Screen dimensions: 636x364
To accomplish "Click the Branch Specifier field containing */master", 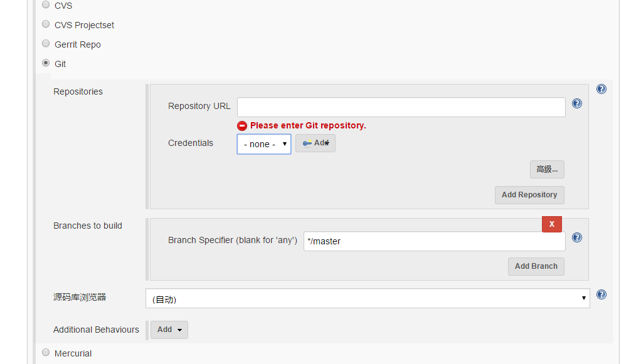I will point(435,241).
